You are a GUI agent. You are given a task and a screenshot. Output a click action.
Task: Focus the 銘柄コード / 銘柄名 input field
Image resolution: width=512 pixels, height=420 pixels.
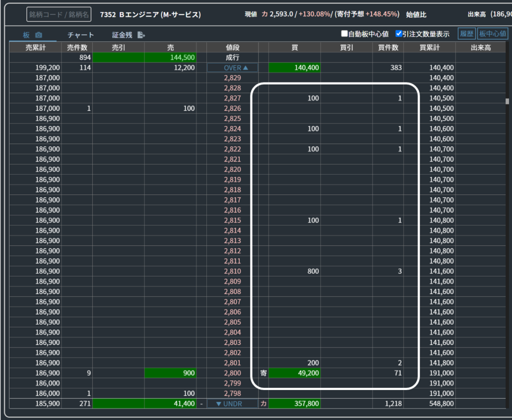[x=58, y=15]
